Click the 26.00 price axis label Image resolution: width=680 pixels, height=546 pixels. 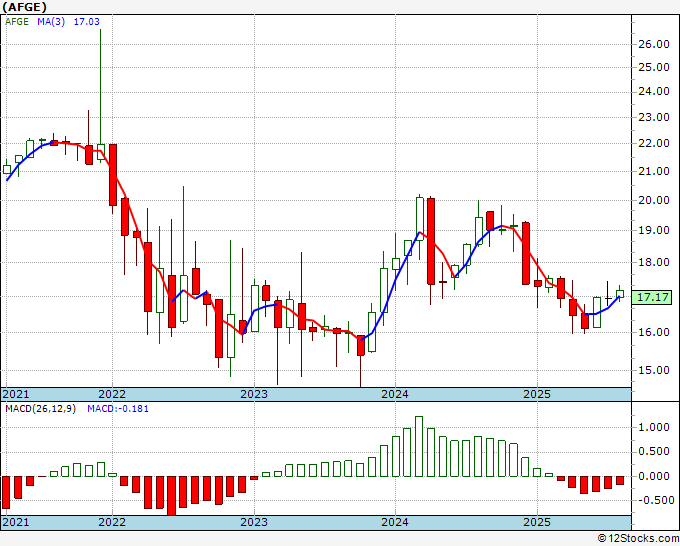point(654,44)
